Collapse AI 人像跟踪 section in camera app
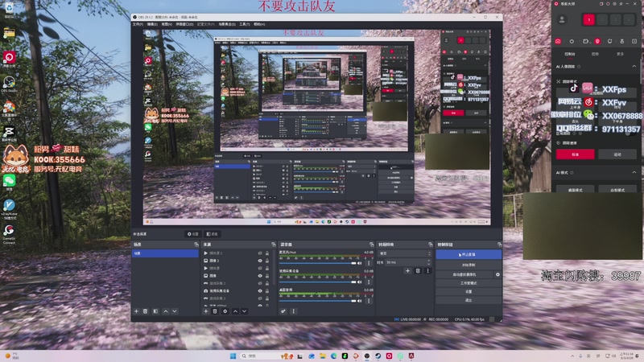The image size is (644, 362). (634, 66)
